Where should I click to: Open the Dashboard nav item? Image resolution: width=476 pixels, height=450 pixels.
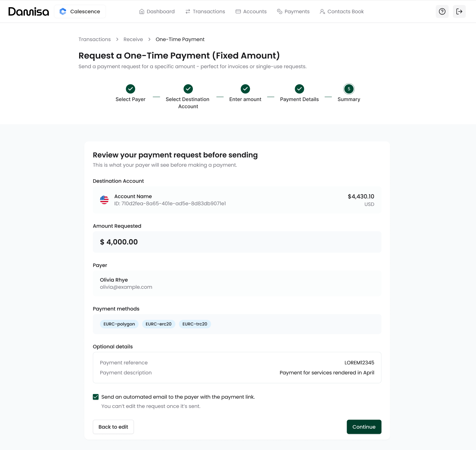point(157,12)
